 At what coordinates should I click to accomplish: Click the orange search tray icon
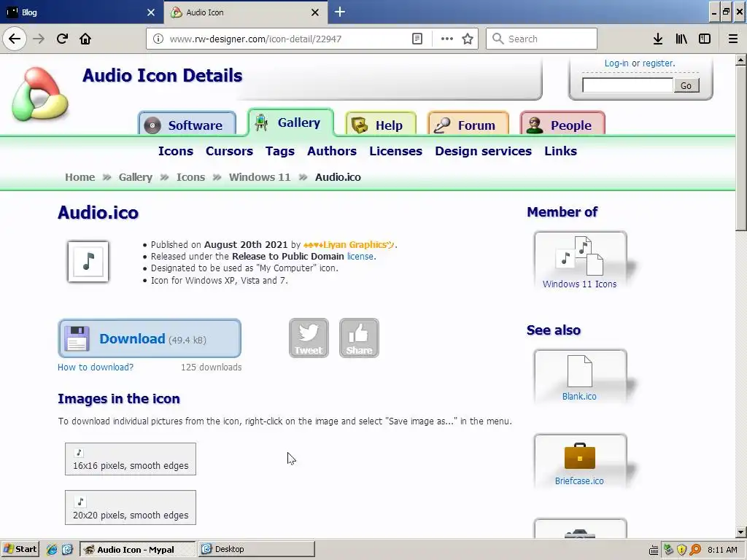coord(695,550)
